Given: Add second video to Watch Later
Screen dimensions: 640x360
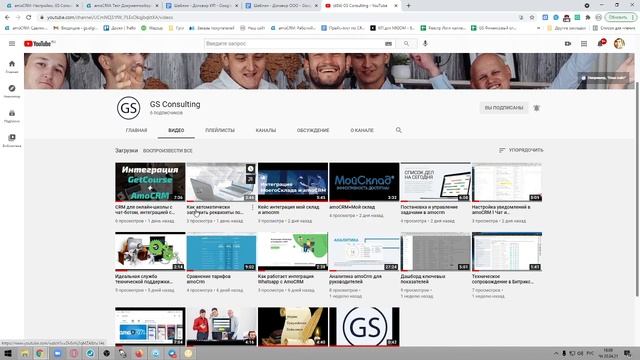Looking at the screenshot, I should point(250,169).
